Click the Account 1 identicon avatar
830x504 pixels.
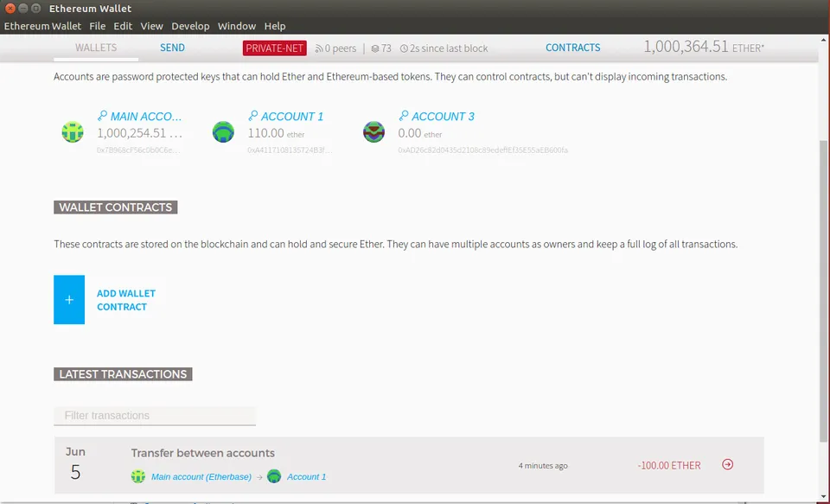(223, 131)
